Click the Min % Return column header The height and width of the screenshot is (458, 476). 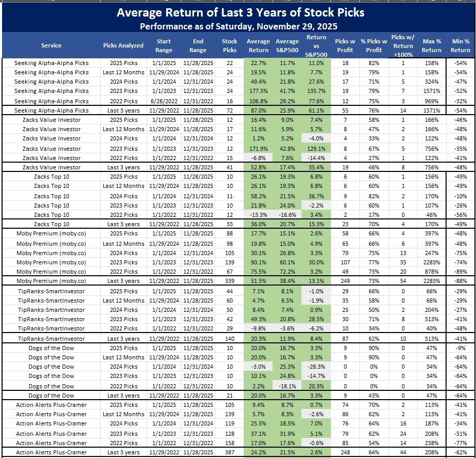tap(460, 45)
